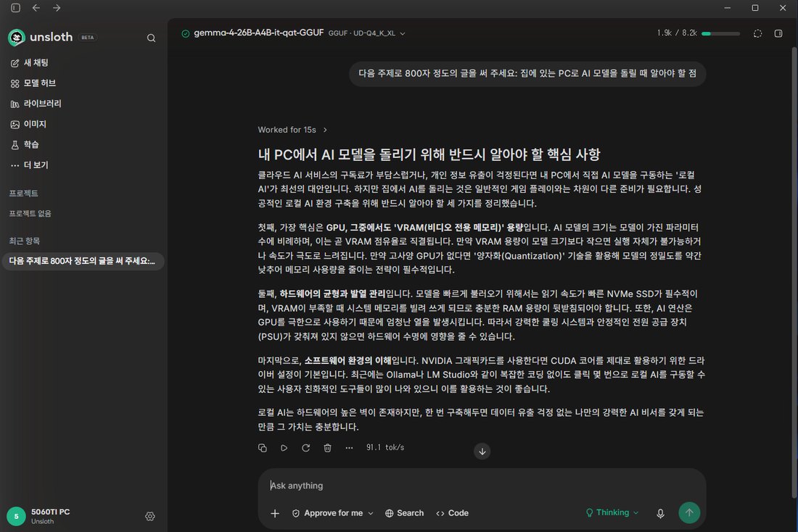Open the settings gear near 5060TI PC
The image size is (798, 532).
150,516
